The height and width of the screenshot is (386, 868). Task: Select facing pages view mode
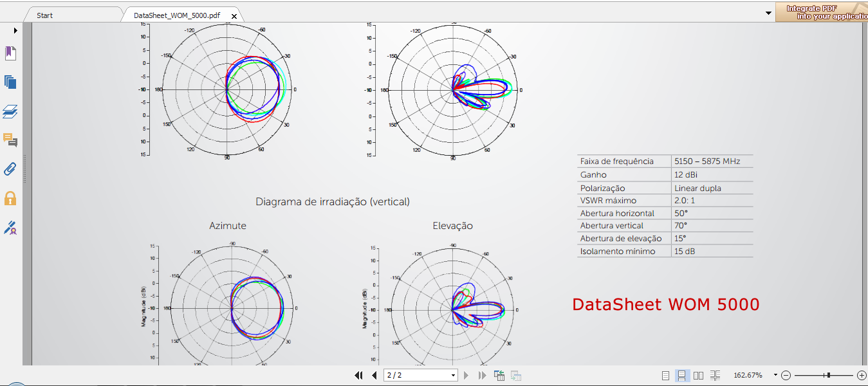click(698, 375)
